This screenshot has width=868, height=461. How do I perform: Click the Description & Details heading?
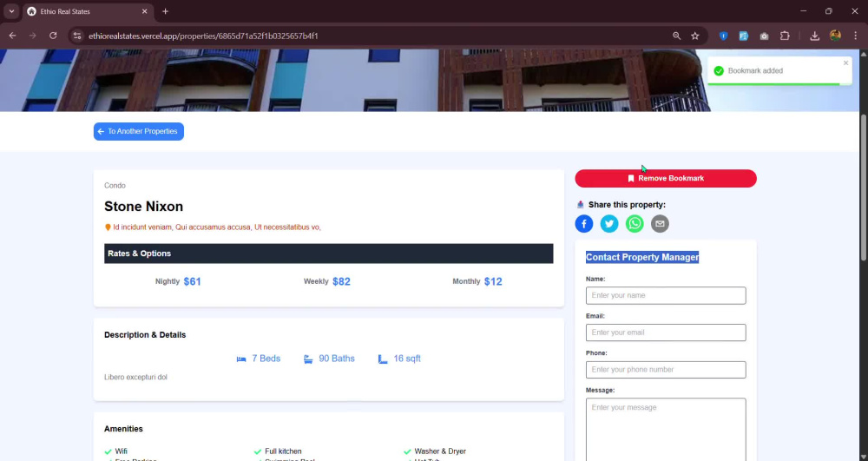pos(145,335)
